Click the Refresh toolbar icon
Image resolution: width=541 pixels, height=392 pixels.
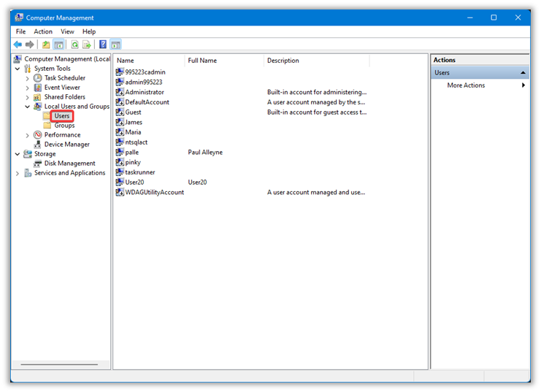(74, 45)
